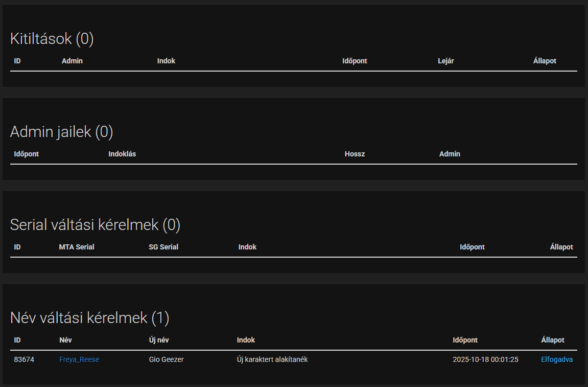
Task: Select the Gio Geezer new name cell
Action: click(166, 359)
